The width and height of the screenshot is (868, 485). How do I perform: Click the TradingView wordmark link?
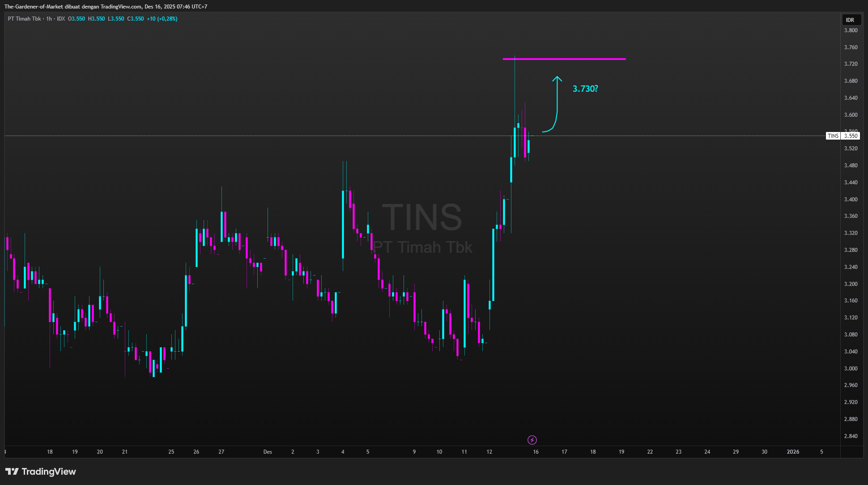(x=49, y=472)
